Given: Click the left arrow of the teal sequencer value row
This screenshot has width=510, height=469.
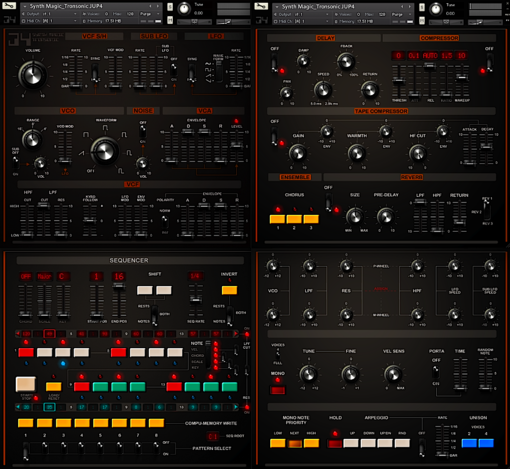Looking at the screenshot, I should point(18,407).
